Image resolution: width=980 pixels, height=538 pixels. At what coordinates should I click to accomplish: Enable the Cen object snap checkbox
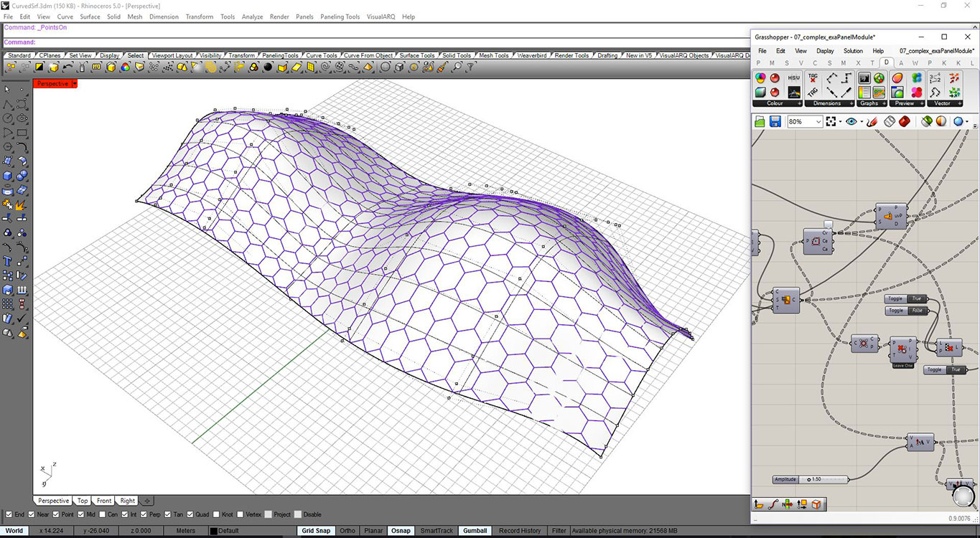[x=103, y=514]
